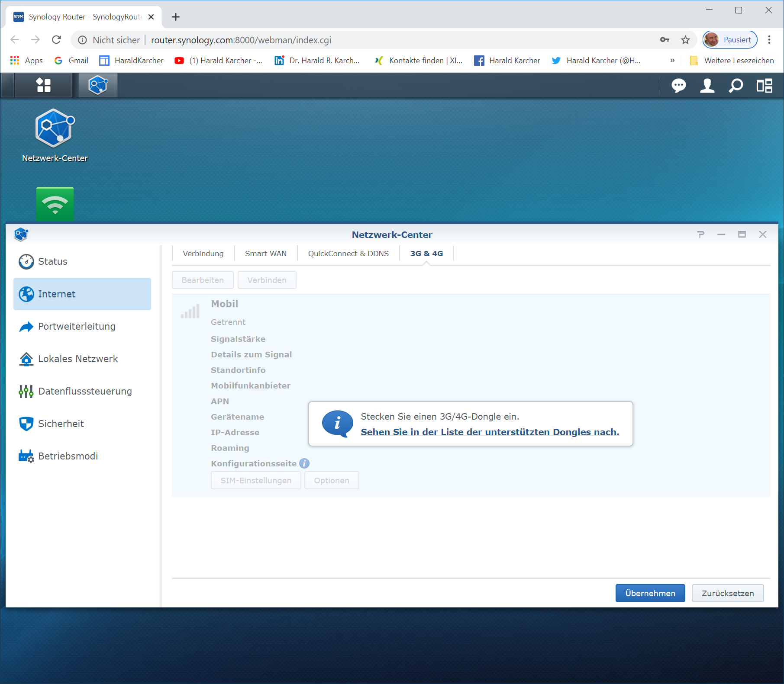Click the Konfigurationsseite info icon
This screenshot has width=784, height=684.
coord(304,463)
